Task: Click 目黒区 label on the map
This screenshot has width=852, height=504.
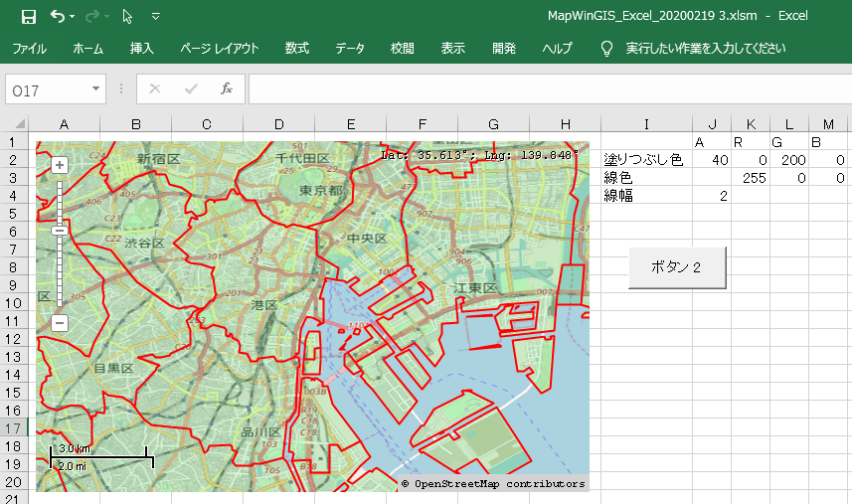Action: click(113, 368)
